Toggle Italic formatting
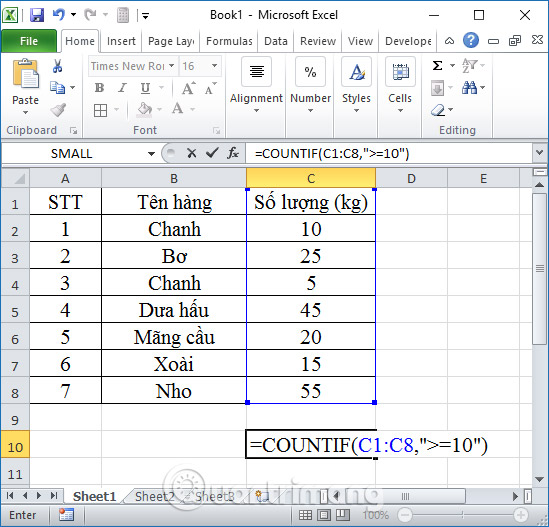 point(122,88)
